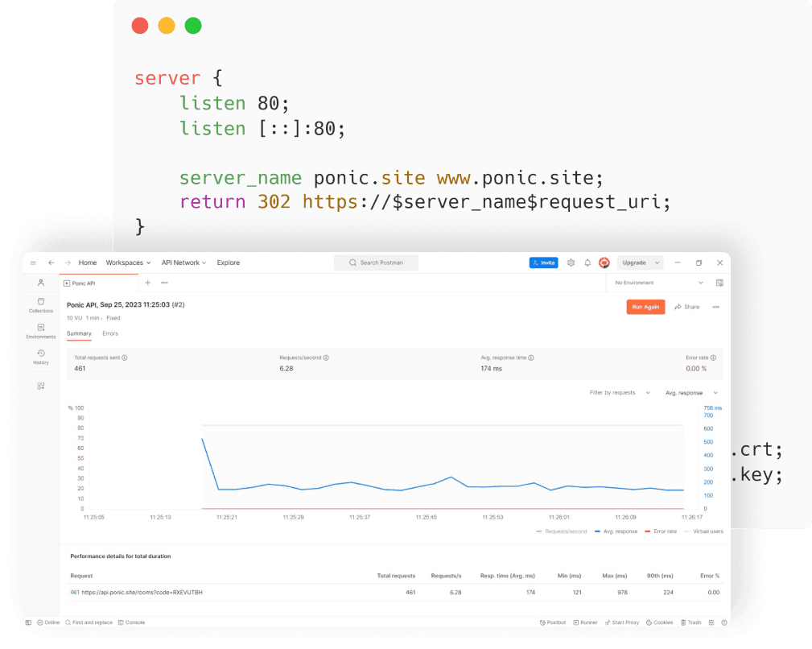Open Environments in the sidebar

[x=41, y=331]
